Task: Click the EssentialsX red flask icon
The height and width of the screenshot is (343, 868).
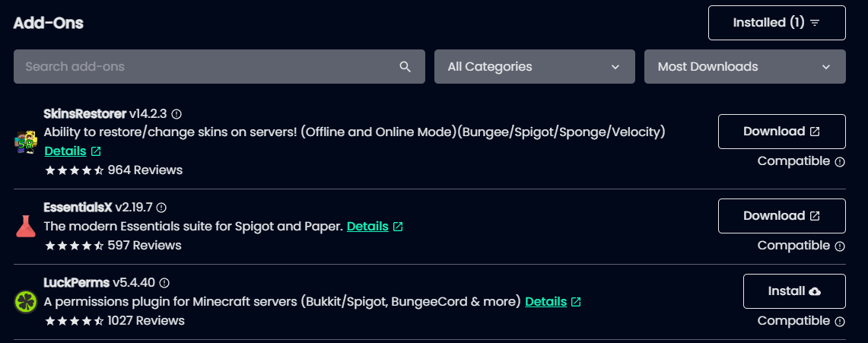Action: pyautogui.click(x=25, y=227)
